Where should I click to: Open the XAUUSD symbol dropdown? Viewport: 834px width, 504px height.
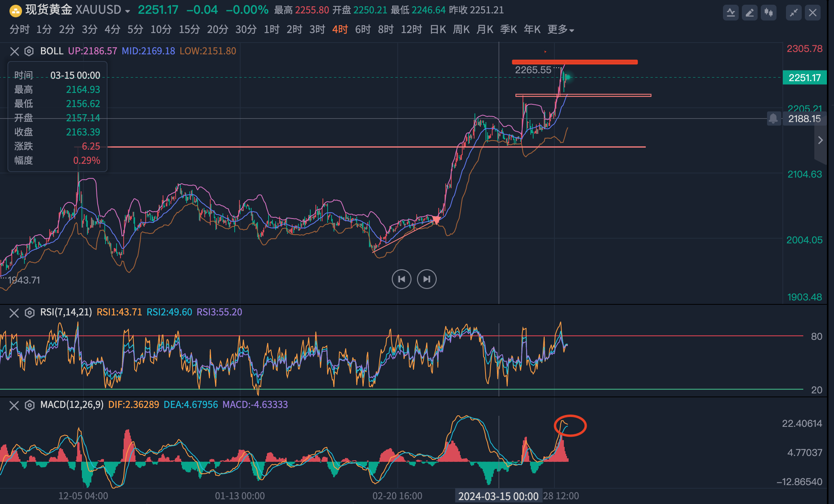pyautogui.click(x=127, y=11)
